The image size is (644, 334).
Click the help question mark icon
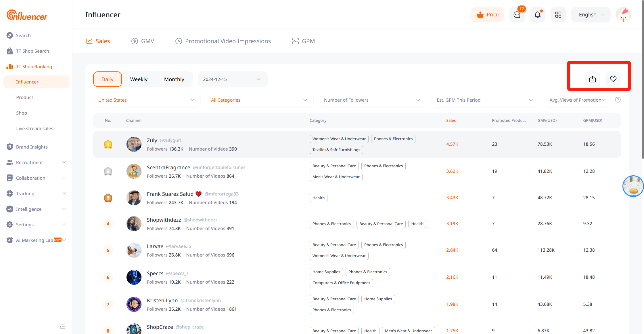point(618,100)
